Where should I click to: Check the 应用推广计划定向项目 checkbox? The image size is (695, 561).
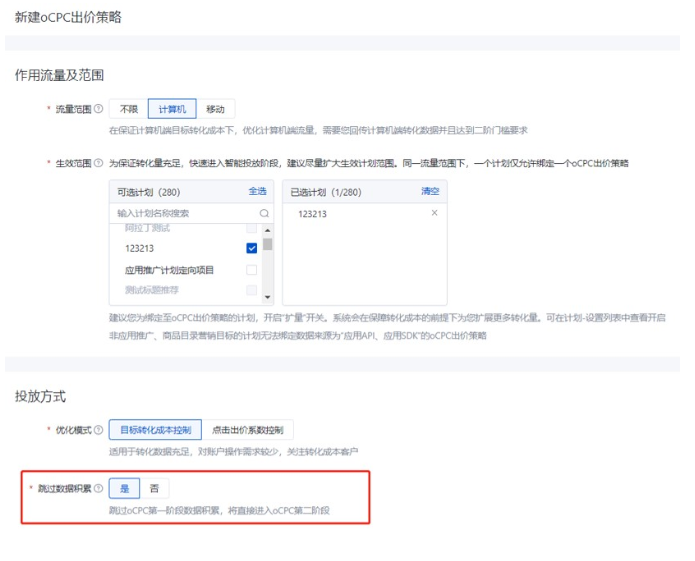pos(251,270)
